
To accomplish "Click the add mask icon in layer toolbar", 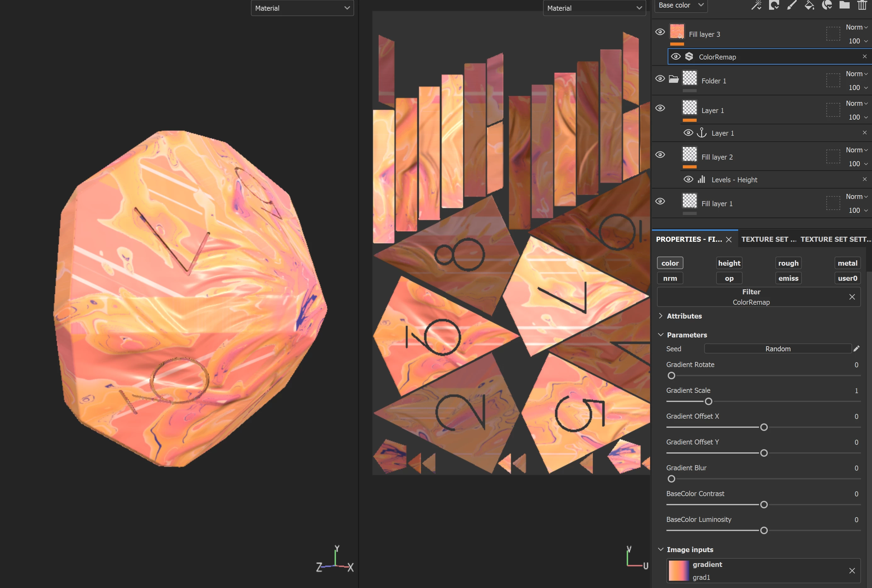I will (x=774, y=5).
